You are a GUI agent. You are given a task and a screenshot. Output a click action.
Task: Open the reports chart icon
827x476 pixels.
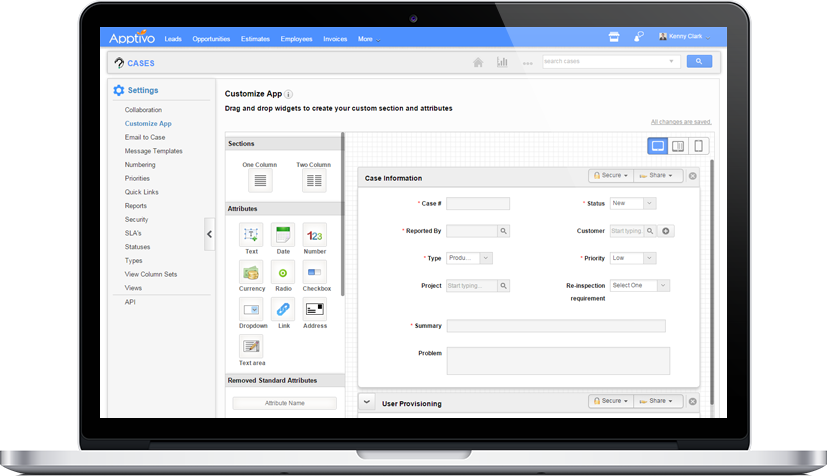click(x=502, y=62)
